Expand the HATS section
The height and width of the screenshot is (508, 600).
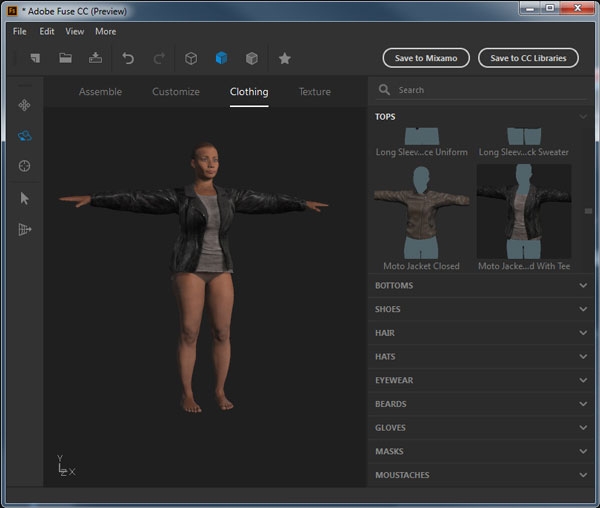(481, 357)
